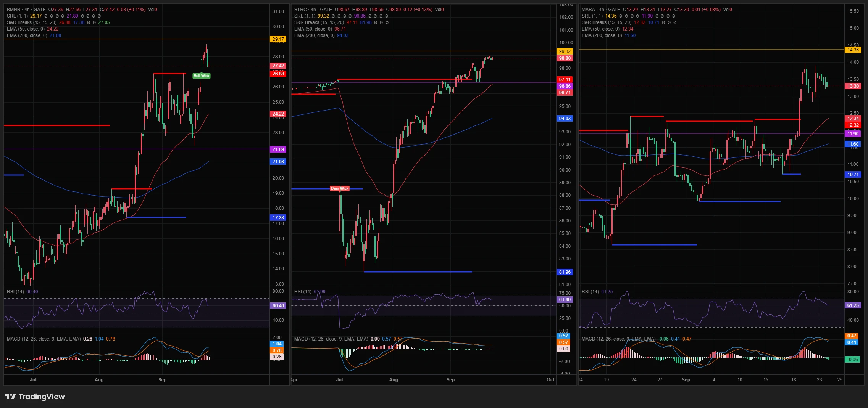
Task: Click the RSI (14) legend in MARA chart
Action: (x=590, y=292)
